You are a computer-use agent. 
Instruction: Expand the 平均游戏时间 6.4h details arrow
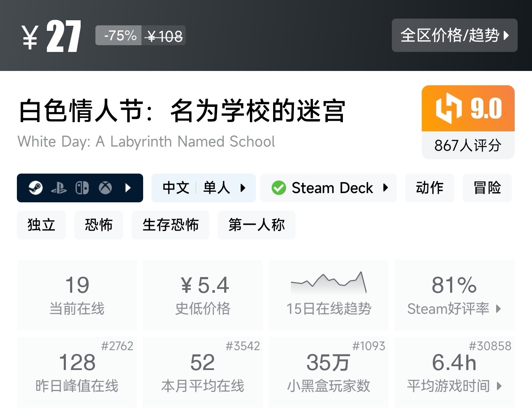pyautogui.click(x=499, y=386)
